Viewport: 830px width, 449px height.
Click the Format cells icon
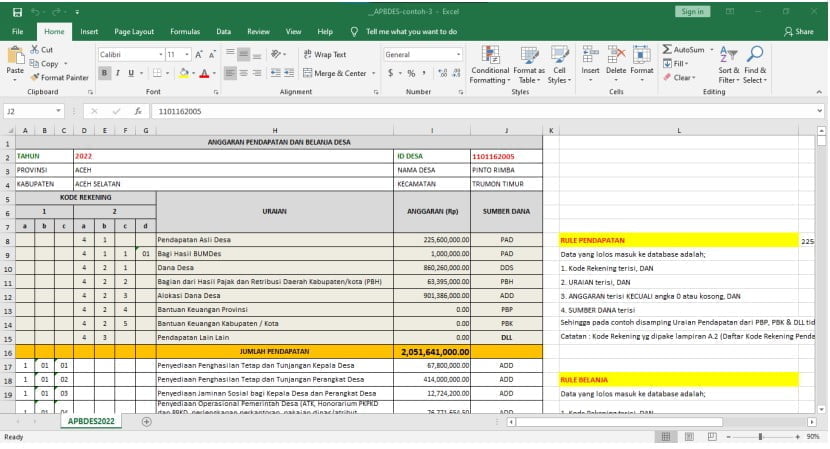[642, 55]
